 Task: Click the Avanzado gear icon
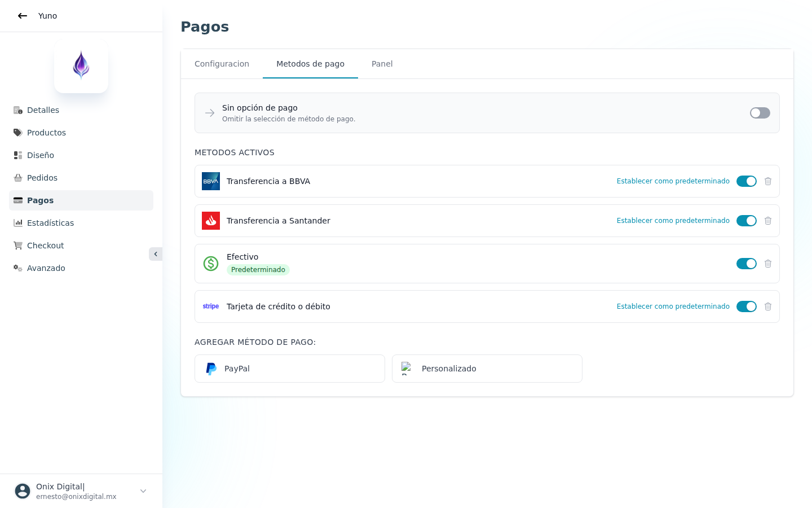17,268
